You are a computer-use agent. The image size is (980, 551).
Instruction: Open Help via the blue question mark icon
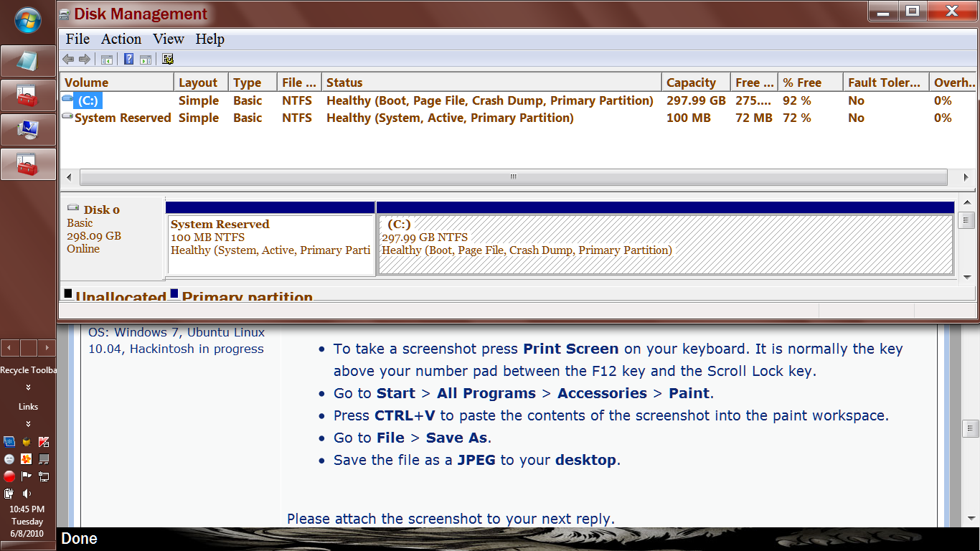(129, 59)
